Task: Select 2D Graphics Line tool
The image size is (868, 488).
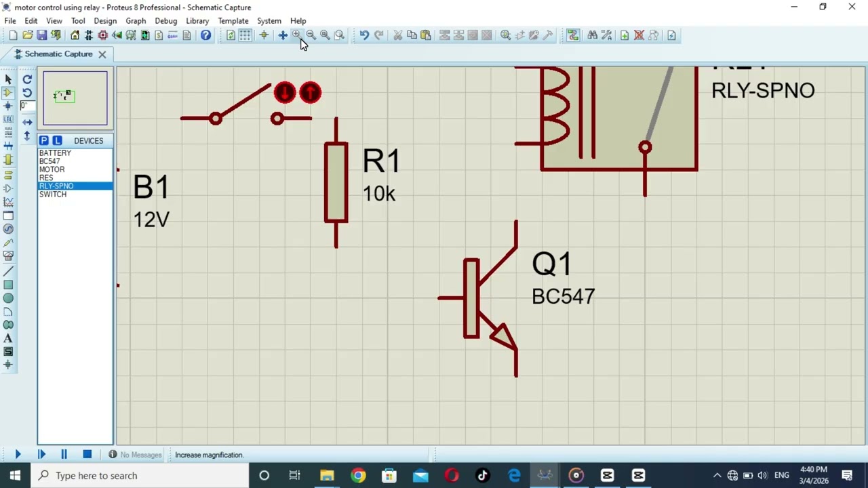Action: click(8, 271)
